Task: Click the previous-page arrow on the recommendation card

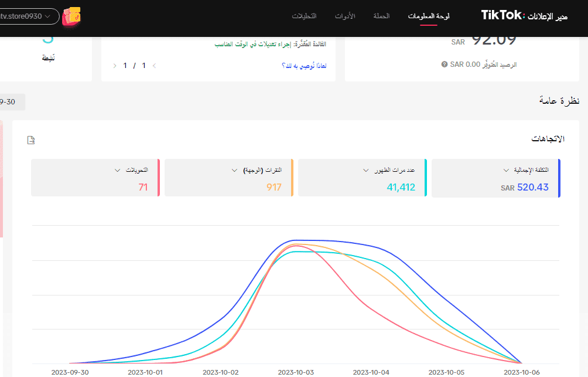Action: [x=154, y=66]
